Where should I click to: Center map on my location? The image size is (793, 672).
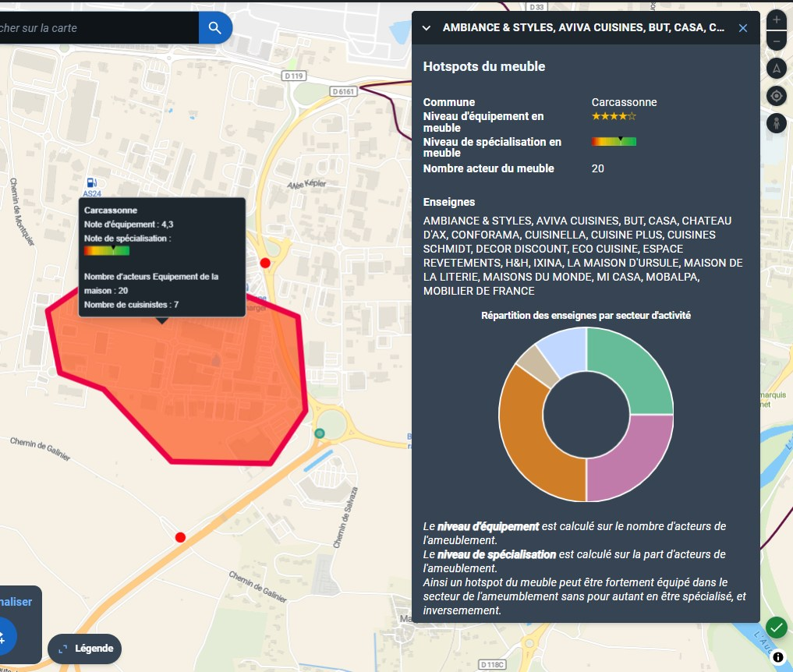(776, 96)
